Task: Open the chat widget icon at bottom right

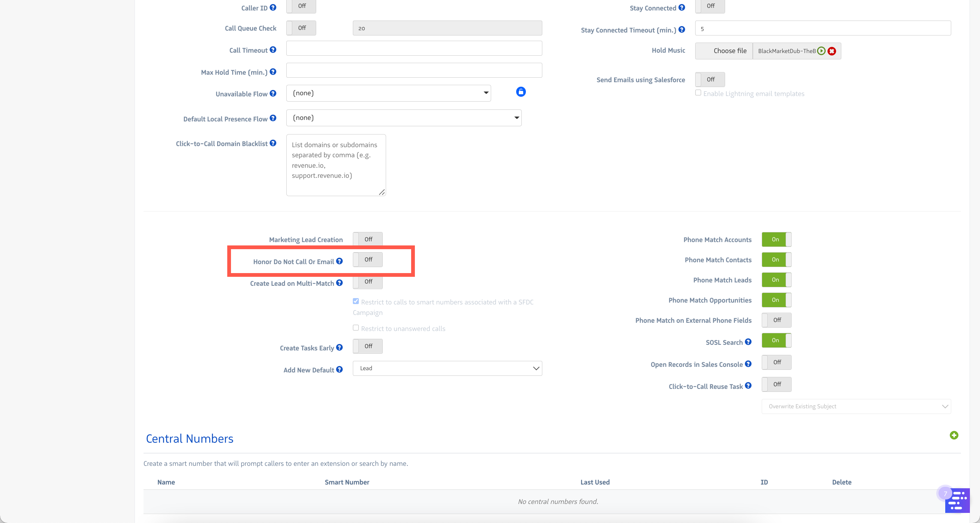Action: coord(957,501)
